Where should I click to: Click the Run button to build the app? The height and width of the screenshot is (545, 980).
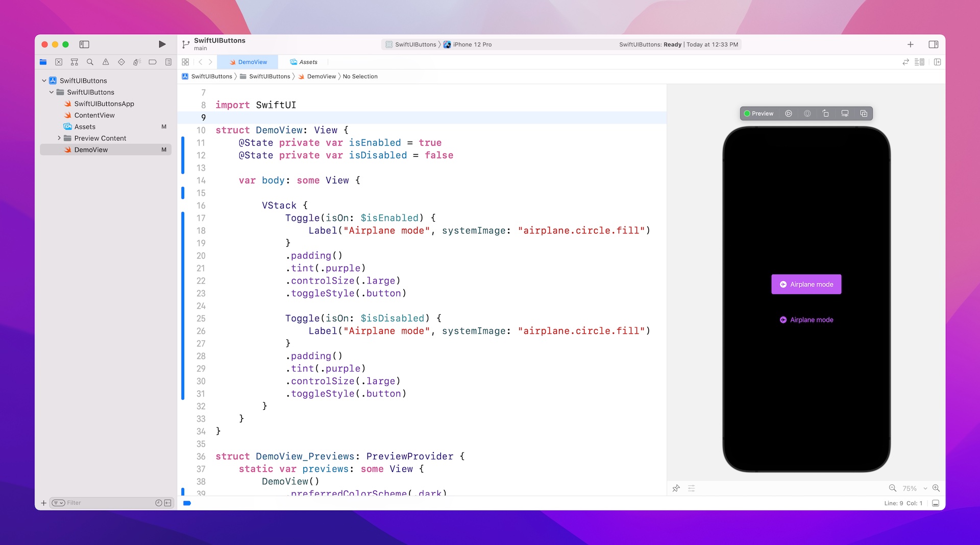[x=162, y=44]
